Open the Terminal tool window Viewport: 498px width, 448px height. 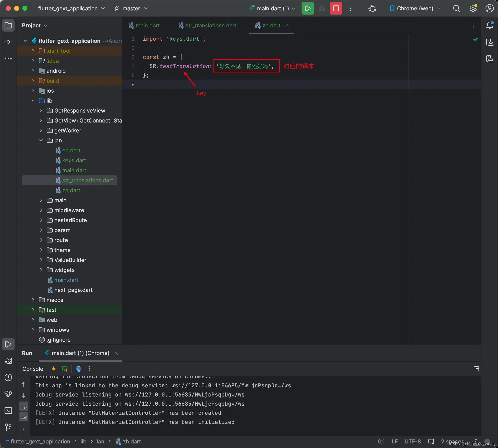(x=8, y=410)
